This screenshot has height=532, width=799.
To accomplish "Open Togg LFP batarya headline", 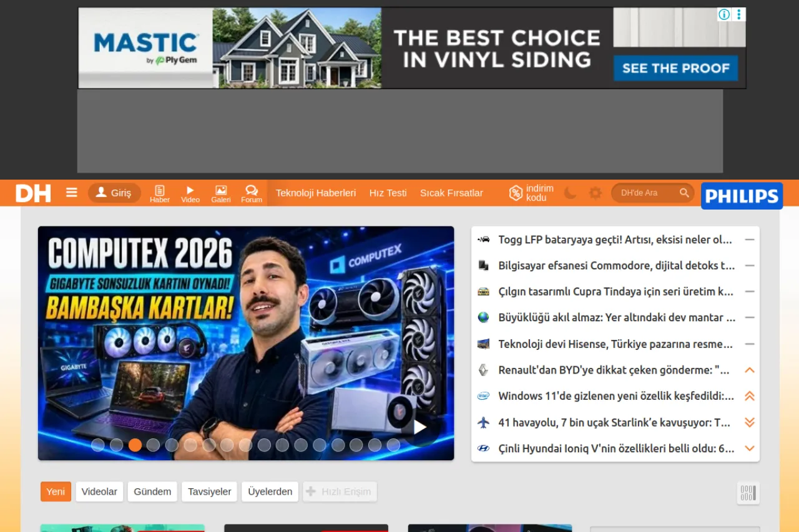I will point(615,239).
